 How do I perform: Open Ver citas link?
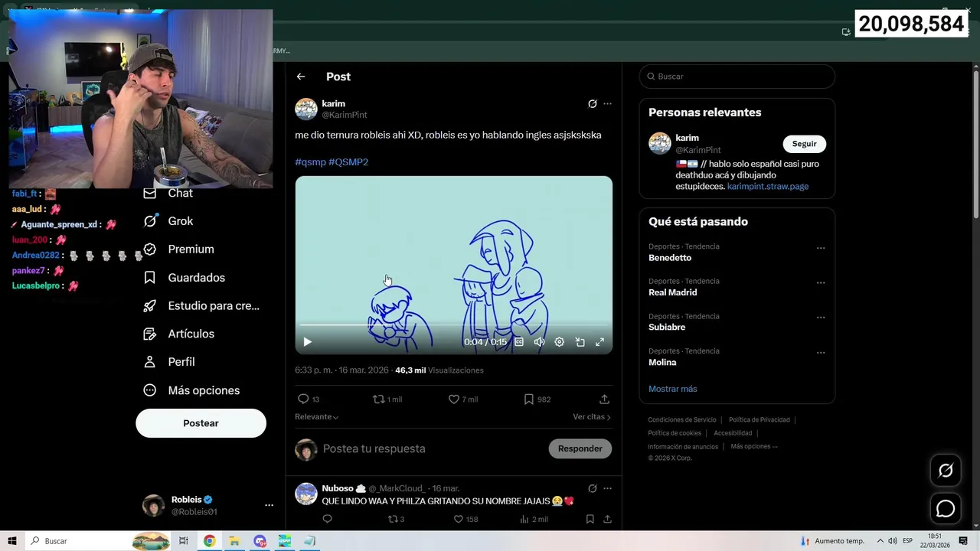point(592,417)
